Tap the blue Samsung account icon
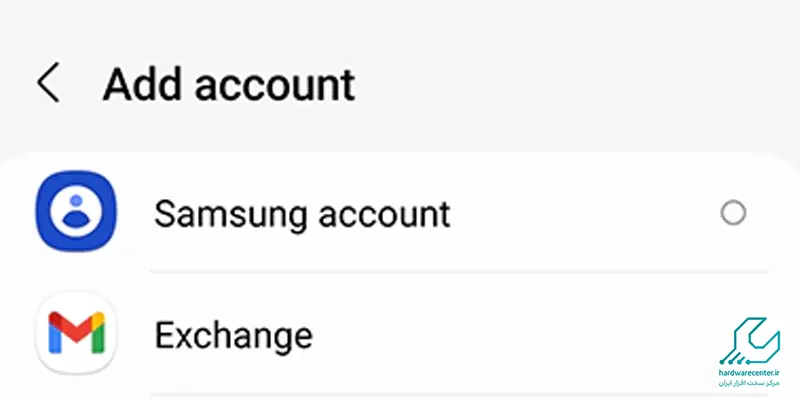800x400 pixels. click(x=76, y=213)
